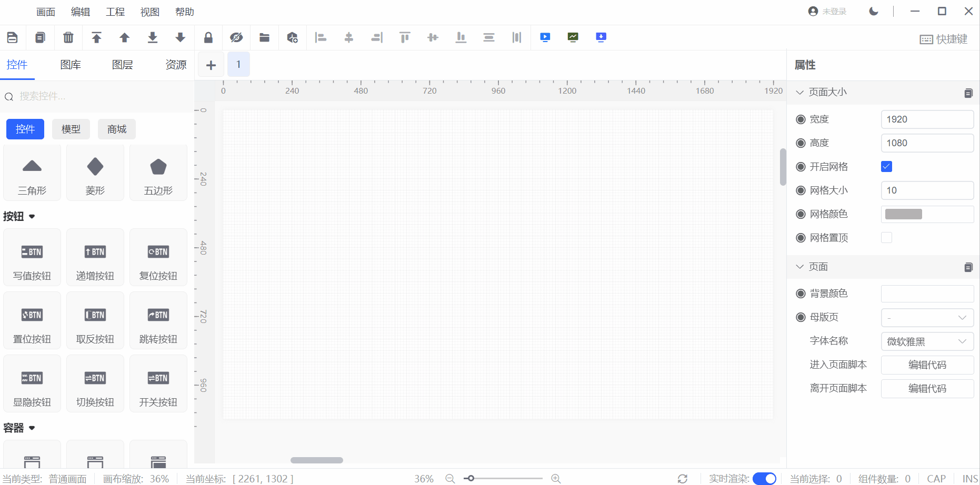Uncheck the 开启网格 checkbox

click(x=886, y=167)
